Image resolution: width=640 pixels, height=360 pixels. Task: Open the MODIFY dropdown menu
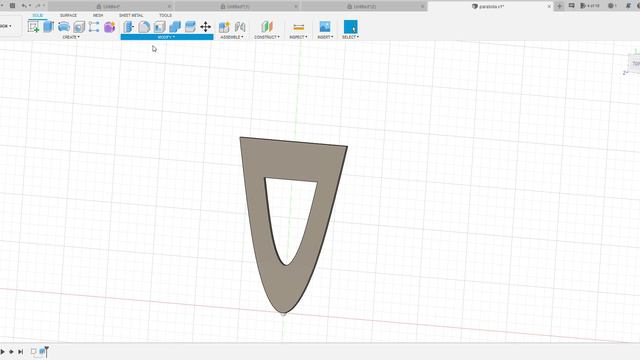[167, 37]
